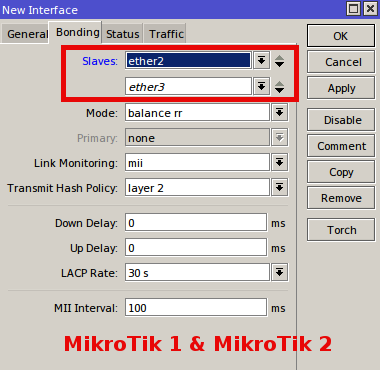Click the ether2 slave field
This screenshot has width=380, height=370.
pyautogui.click(x=188, y=61)
